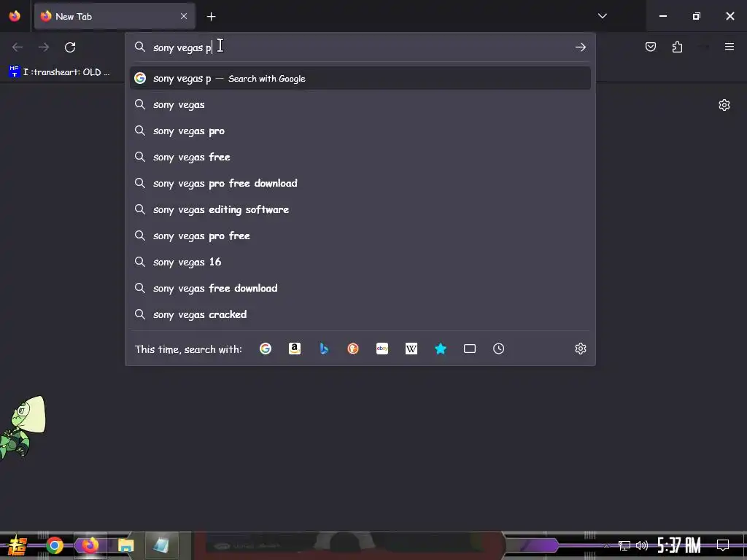Open the transheart OLD bookmark
The height and width of the screenshot is (560, 747).
click(x=59, y=72)
